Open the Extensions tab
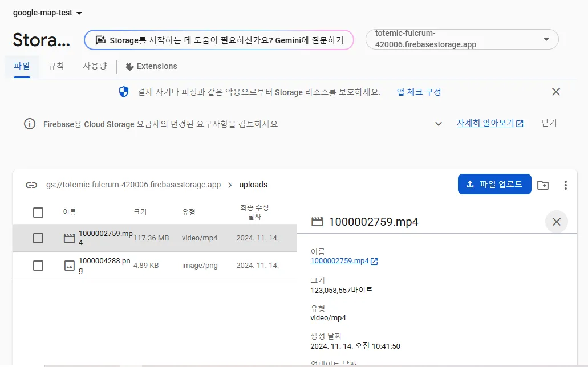Viewport: 588px width, 367px height. click(x=152, y=66)
